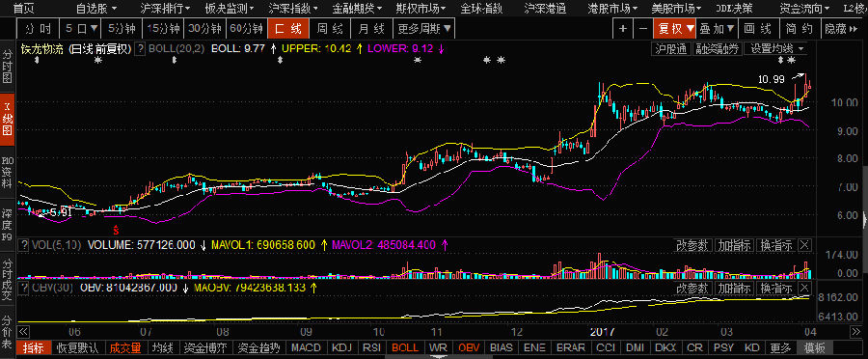Toggle the WR indicator
The image size is (868, 359).
(438, 348)
